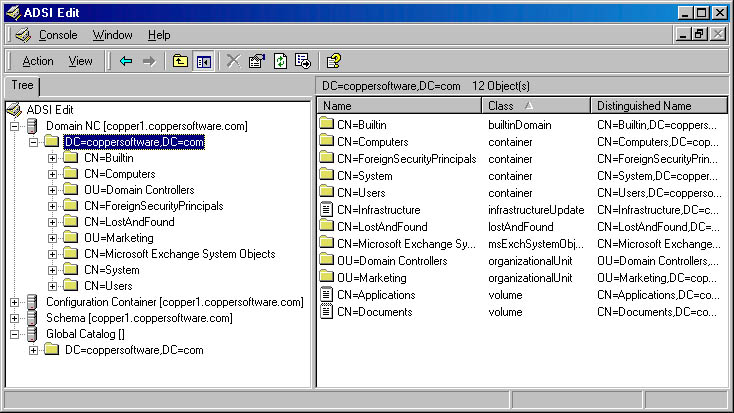Collapse selected DC=coppersoftware,DC=com node
This screenshot has width=734, height=413.
coord(34,142)
